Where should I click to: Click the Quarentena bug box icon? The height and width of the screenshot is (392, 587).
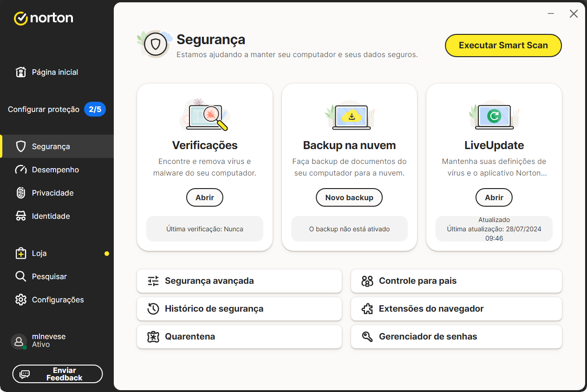(153, 337)
